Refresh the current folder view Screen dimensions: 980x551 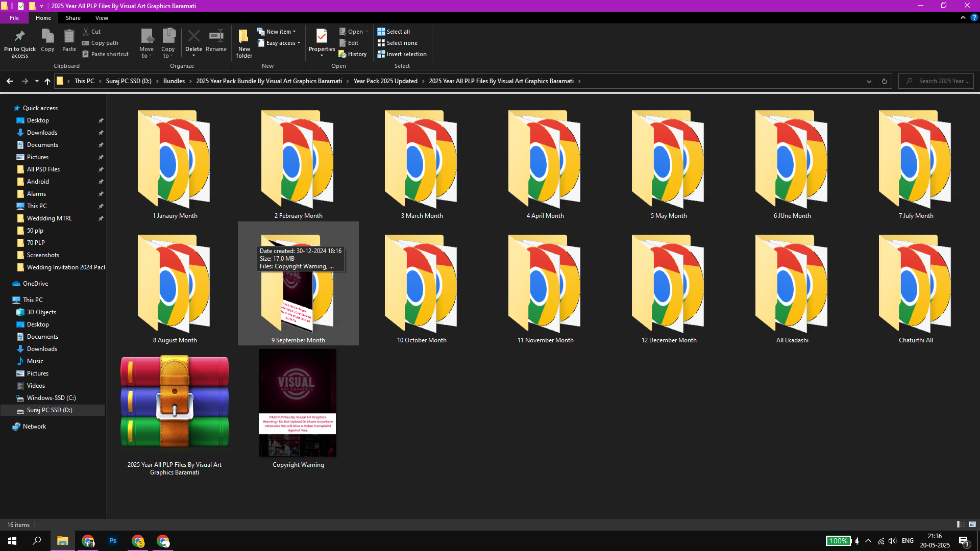[x=885, y=81]
